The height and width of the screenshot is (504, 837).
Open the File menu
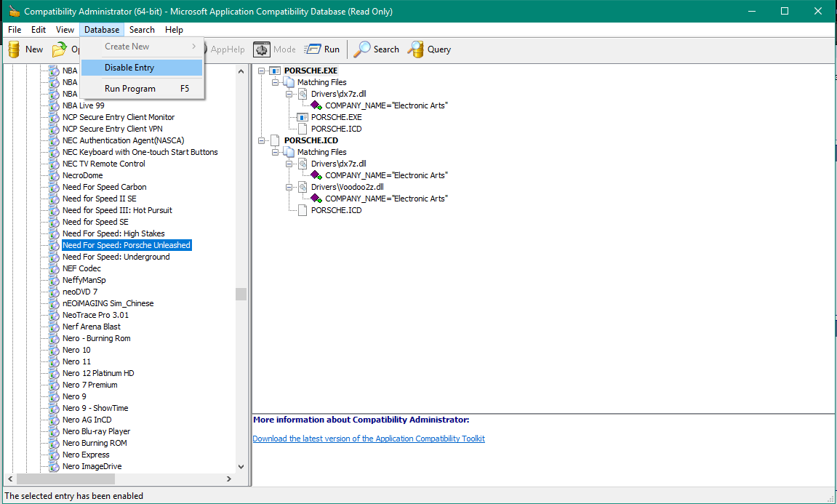pyautogui.click(x=15, y=30)
